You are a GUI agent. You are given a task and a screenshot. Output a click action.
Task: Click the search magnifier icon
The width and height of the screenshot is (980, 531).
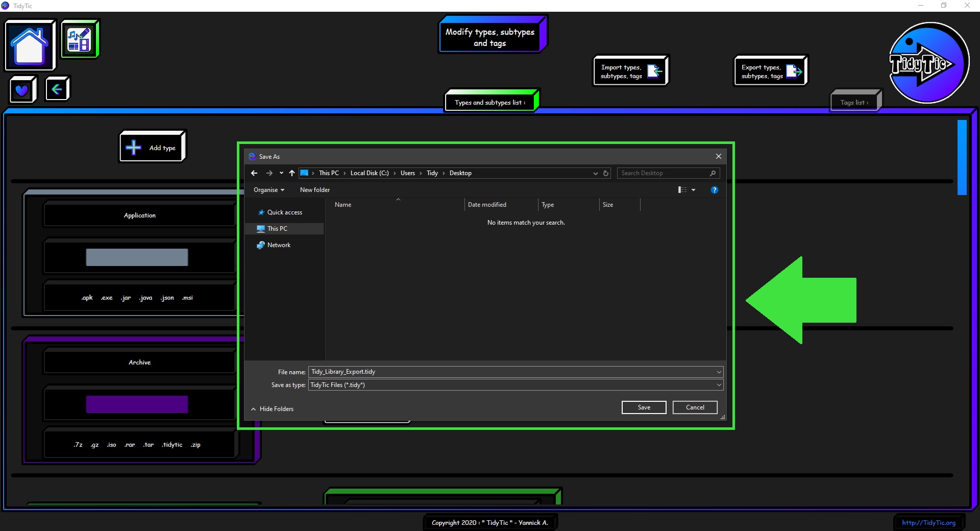tap(713, 173)
